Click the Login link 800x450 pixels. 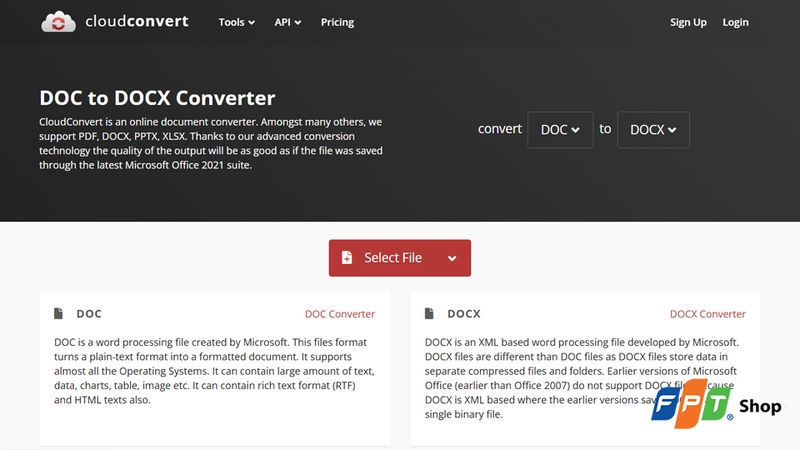point(735,22)
